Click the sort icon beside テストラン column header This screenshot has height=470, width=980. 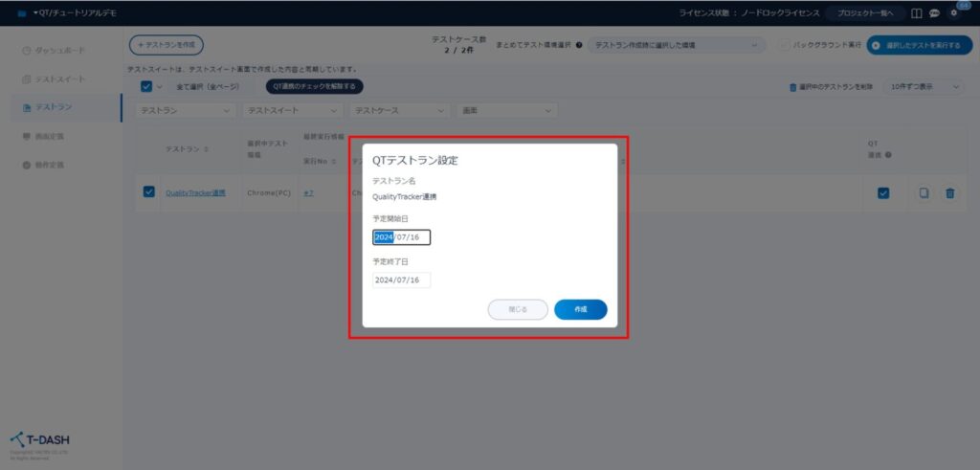tap(208, 149)
